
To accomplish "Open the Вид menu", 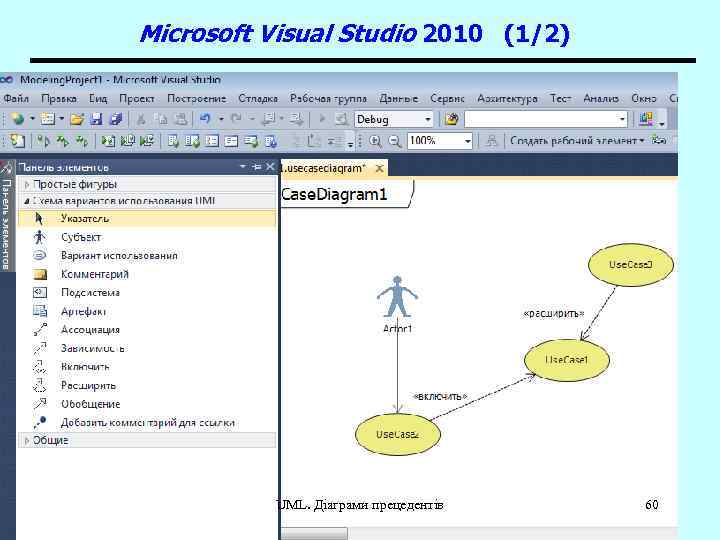I will click(x=98, y=99).
